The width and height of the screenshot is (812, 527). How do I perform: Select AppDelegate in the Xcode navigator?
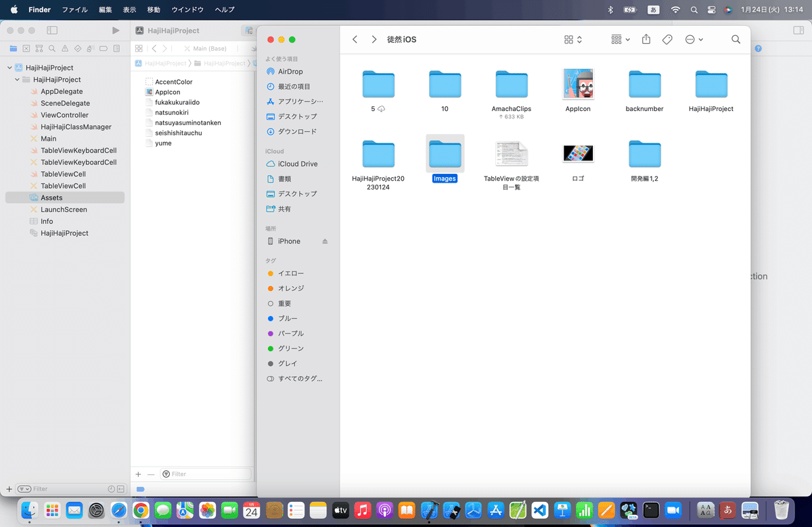tap(62, 91)
